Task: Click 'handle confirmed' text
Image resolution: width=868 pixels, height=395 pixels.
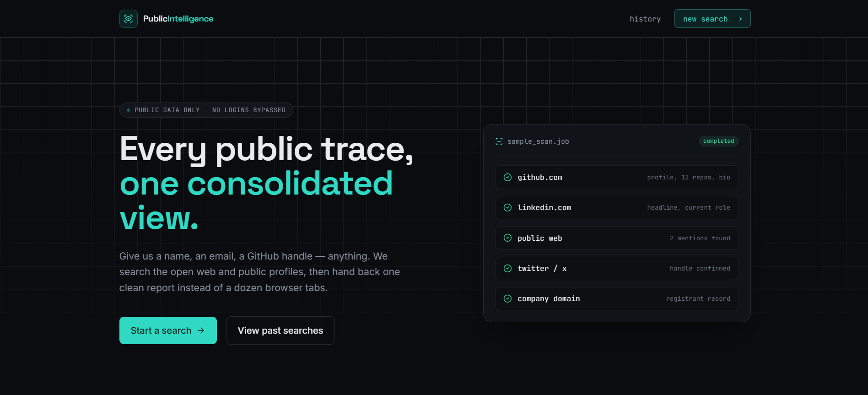Action: (700, 269)
